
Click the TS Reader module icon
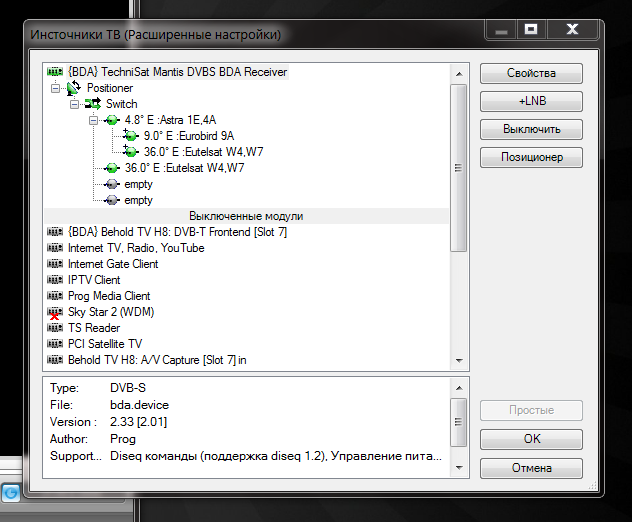tap(55, 328)
